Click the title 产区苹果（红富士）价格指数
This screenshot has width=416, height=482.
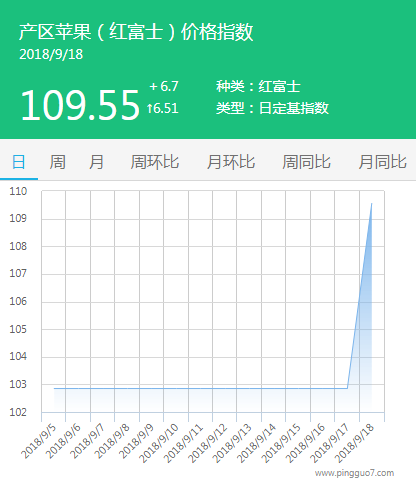click(x=136, y=32)
